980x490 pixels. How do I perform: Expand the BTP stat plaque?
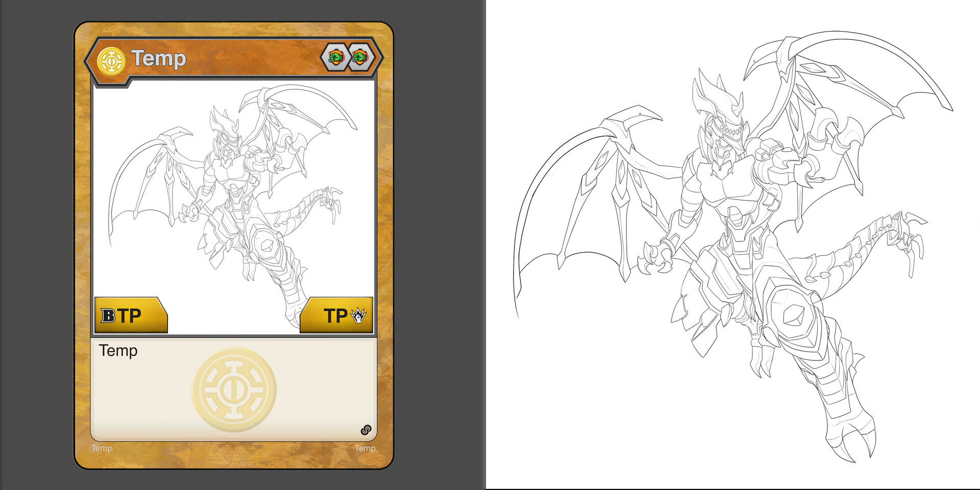point(130,315)
